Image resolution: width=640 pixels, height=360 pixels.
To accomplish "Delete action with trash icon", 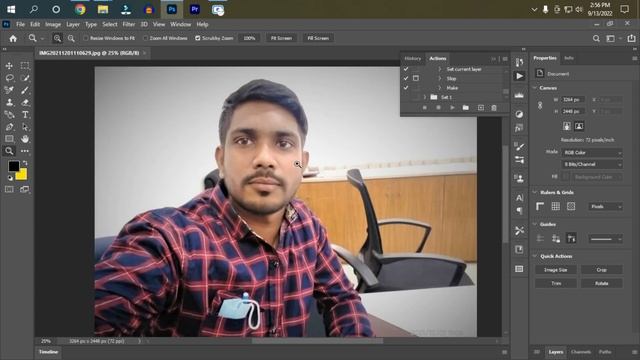I will [x=494, y=108].
